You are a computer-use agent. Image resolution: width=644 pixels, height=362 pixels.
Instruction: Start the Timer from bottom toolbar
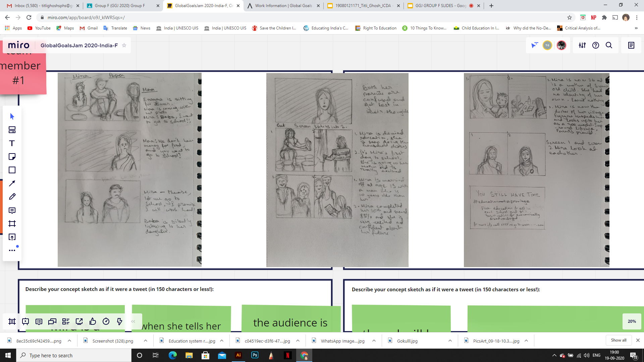pos(106,321)
